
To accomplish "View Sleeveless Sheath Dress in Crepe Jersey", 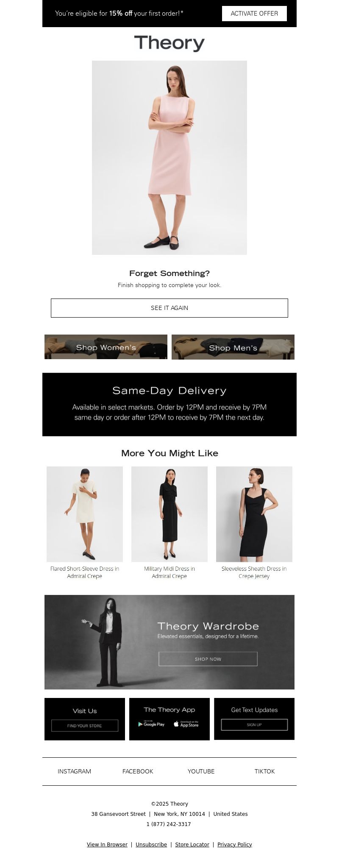I will [254, 572].
